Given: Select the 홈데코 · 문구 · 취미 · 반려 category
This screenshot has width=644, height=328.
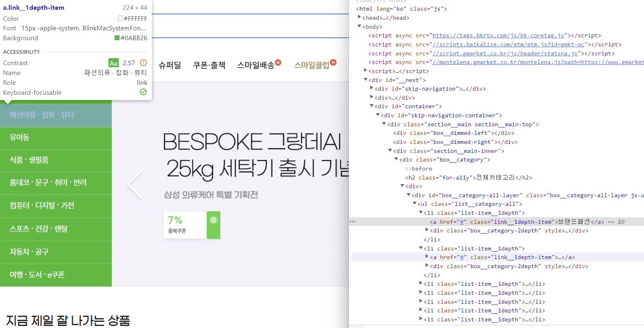Looking at the screenshot, I should (x=56, y=183).
